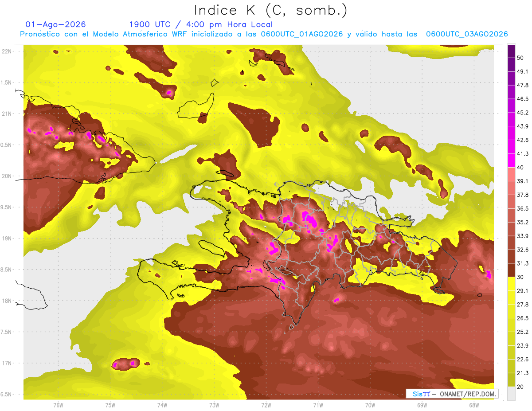Viewport: 532px width, 411px height.
Task: Click legend value "23.9"
Action: pyautogui.click(x=522, y=346)
